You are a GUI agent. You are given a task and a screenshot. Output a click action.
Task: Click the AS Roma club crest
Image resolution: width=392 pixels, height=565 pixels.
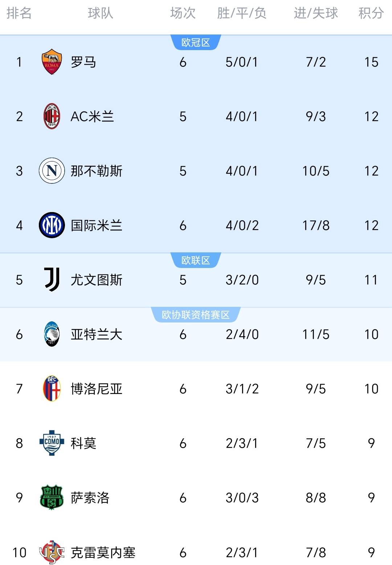(52, 62)
